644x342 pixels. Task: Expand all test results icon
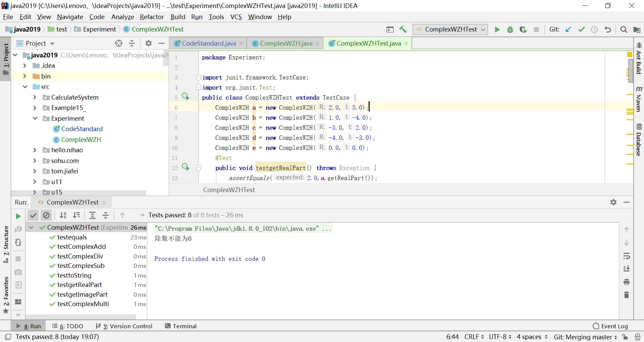click(93, 215)
